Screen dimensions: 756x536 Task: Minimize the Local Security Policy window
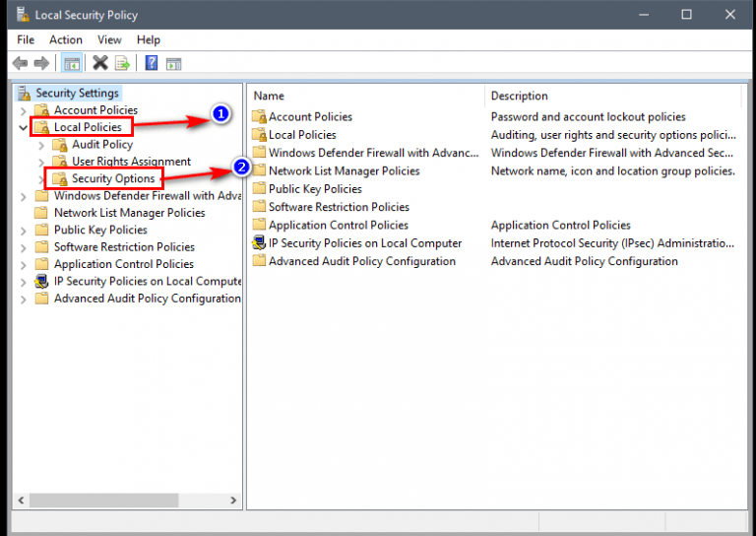click(644, 15)
